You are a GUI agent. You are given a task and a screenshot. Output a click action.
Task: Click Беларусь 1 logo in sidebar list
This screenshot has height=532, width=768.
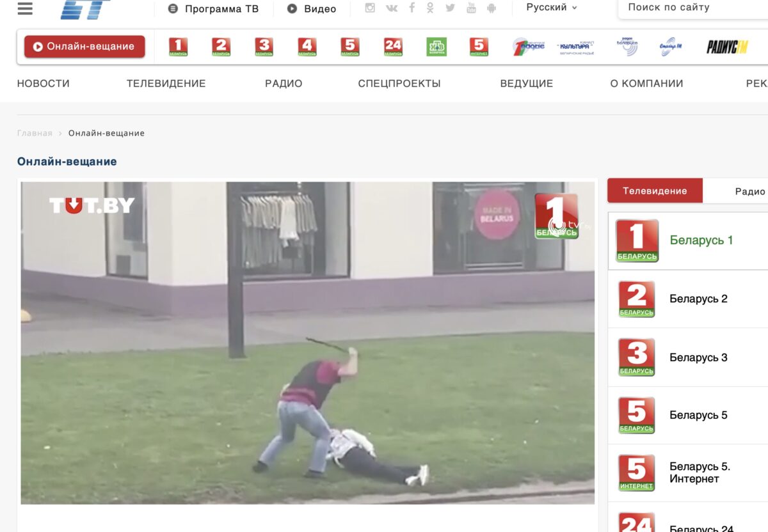click(637, 240)
